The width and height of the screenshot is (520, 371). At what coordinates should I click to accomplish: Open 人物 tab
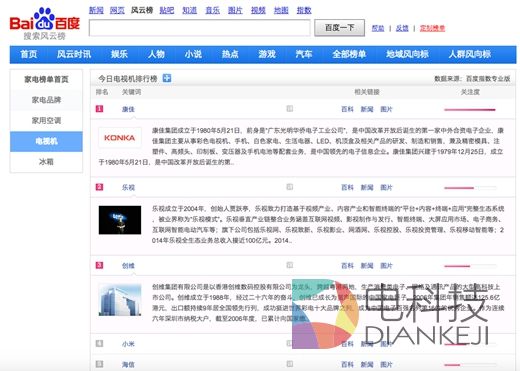point(156,54)
